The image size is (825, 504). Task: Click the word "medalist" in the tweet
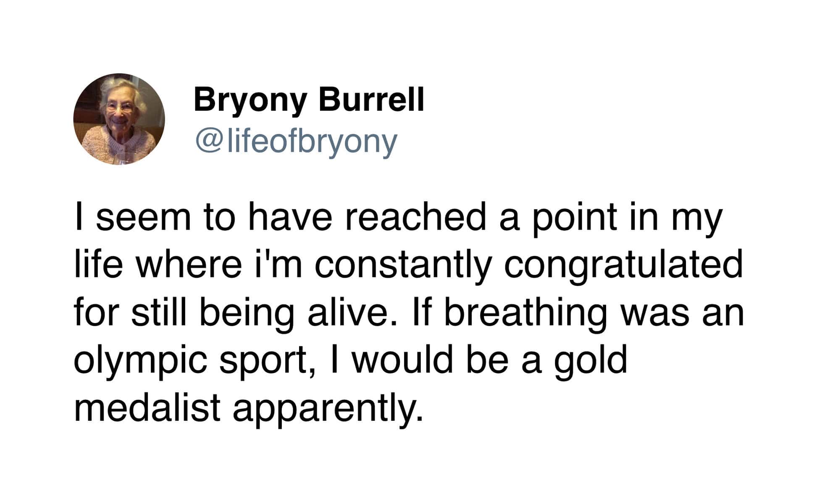click(147, 407)
